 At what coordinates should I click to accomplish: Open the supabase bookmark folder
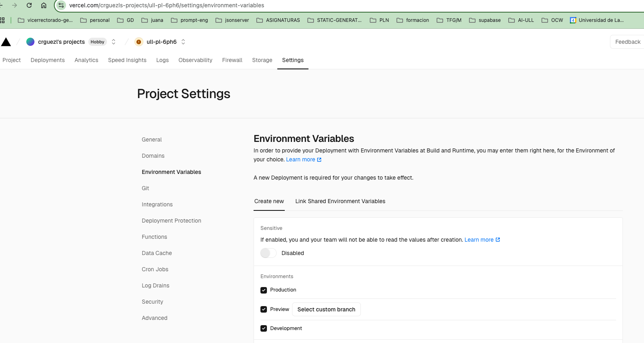(485, 20)
